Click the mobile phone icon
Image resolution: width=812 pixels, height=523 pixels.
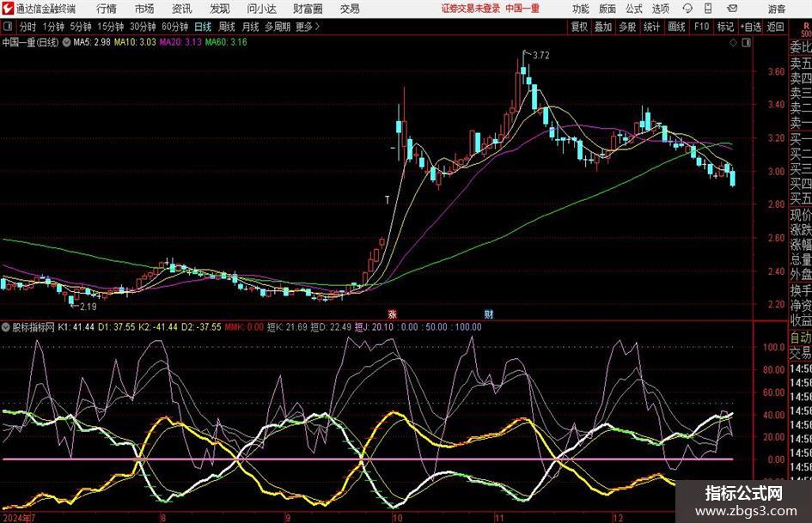[708, 9]
